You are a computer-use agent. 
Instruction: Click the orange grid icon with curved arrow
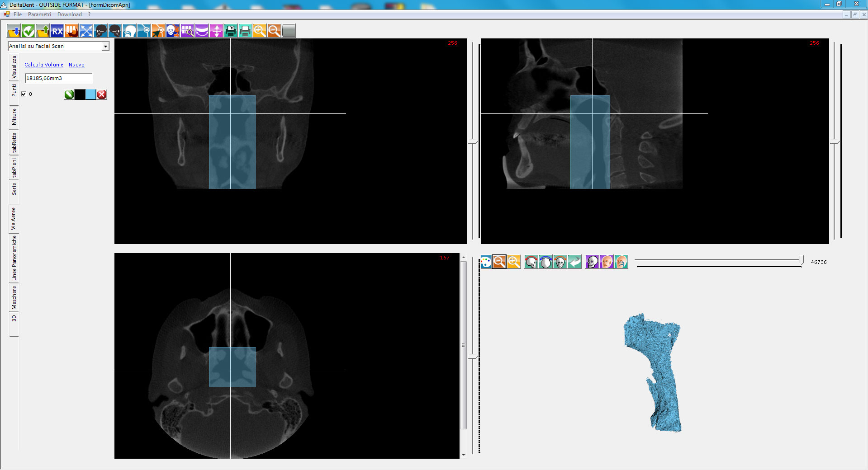72,31
